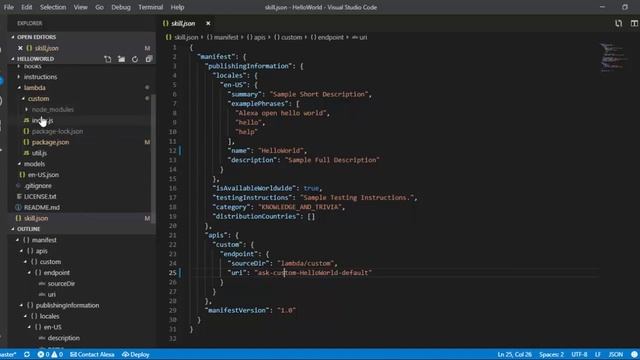The image size is (640, 360).
Task: Click endpoint in the breadcrumb path
Action: 331,37
